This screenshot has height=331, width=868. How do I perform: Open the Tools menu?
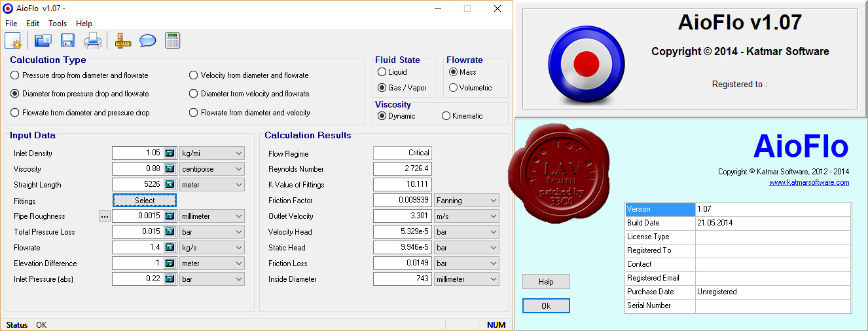coord(58,24)
